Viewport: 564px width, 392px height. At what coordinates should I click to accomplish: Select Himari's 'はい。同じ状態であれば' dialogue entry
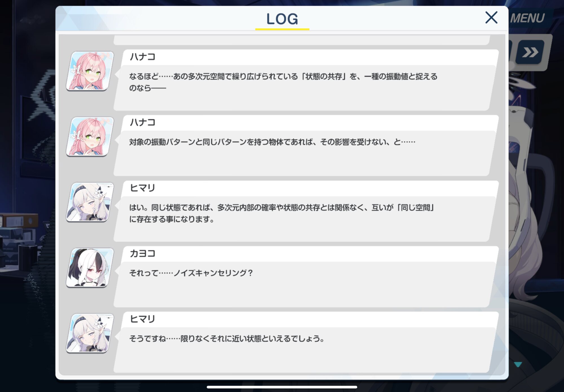coord(306,211)
